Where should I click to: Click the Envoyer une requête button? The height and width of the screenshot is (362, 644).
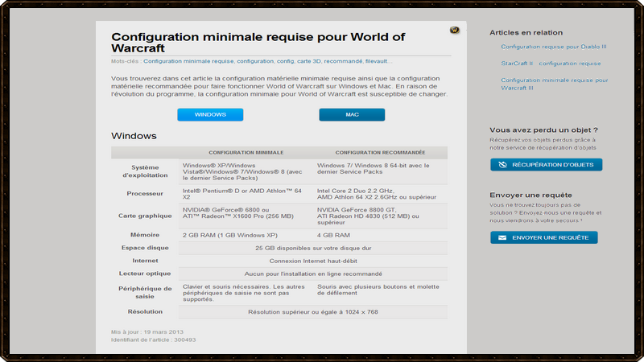click(544, 237)
